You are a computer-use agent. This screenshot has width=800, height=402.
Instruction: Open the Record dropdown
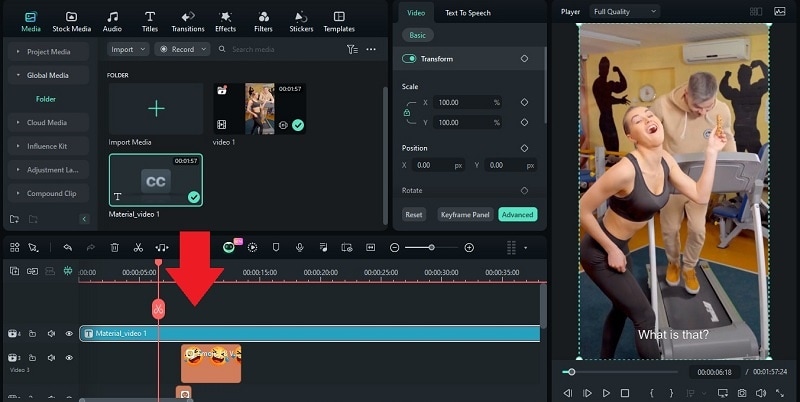click(x=182, y=49)
